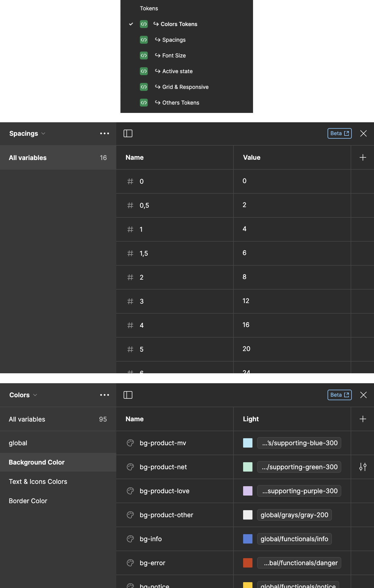Open more options for Colors collection
The image size is (374, 588).
click(104, 395)
